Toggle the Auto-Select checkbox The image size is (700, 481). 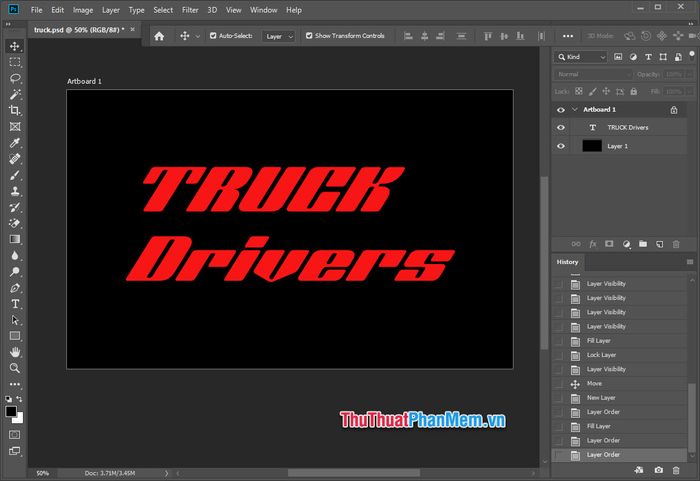pos(212,36)
